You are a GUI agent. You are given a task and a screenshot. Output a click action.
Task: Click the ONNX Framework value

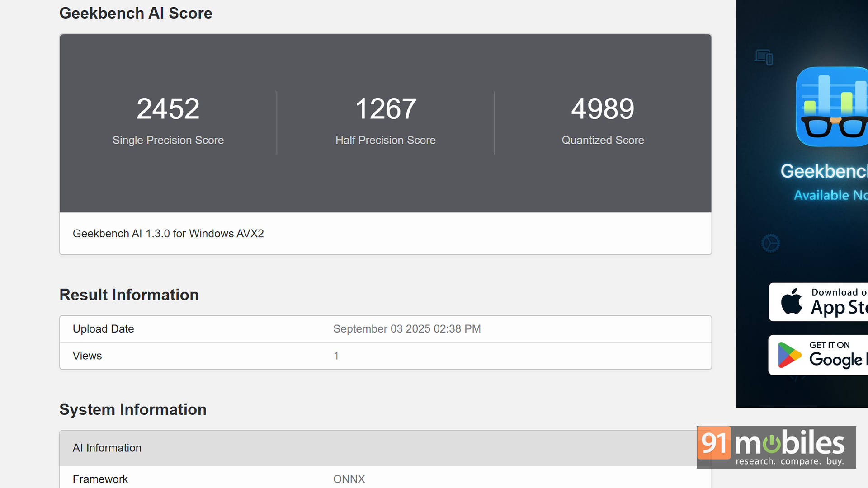point(349,479)
